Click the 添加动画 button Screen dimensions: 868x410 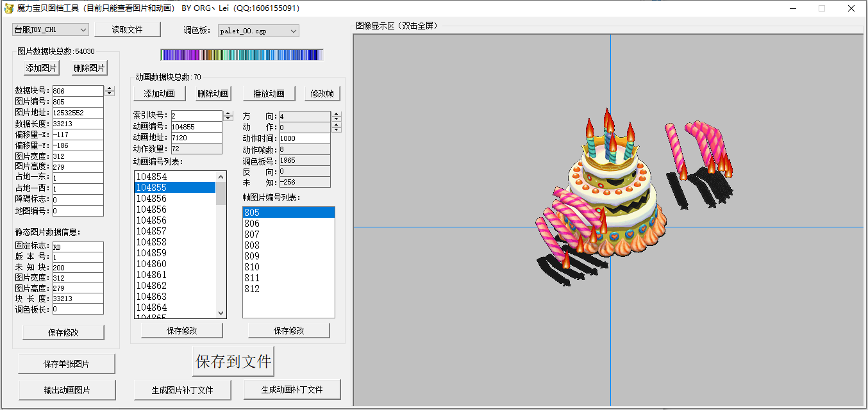tap(160, 94)
